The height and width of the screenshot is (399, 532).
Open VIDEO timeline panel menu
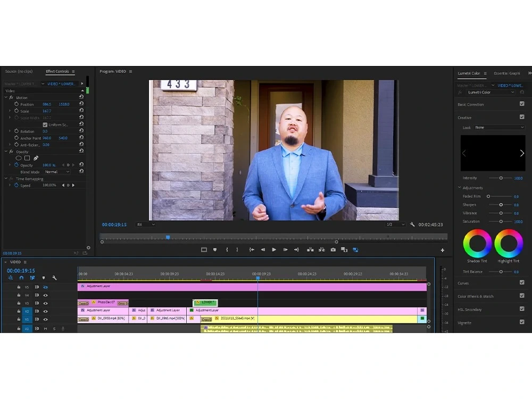click(x=25, y=262)
